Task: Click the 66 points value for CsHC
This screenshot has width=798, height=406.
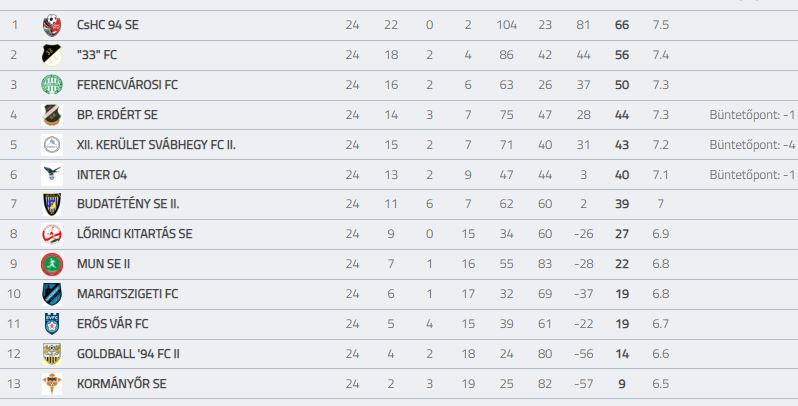Action: click(622, 25)
